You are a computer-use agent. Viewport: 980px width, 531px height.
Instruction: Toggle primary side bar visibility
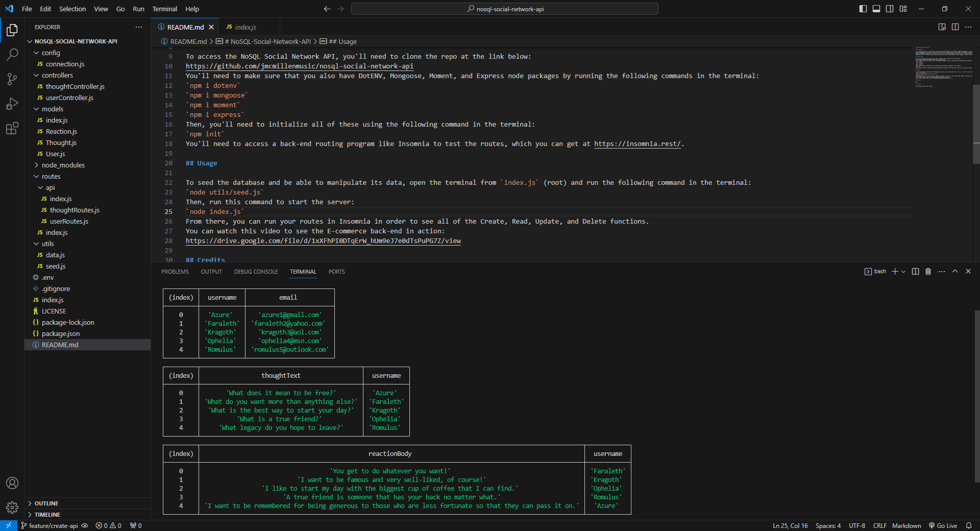(863, 9)
